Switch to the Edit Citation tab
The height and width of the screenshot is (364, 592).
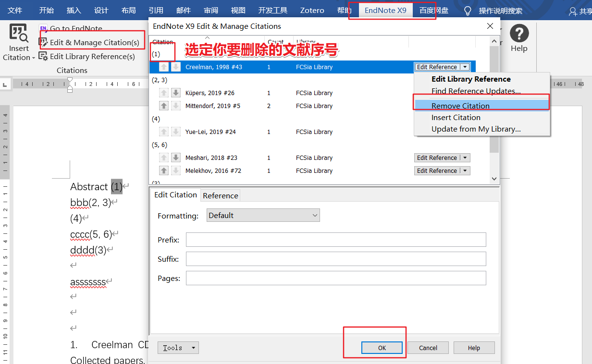pyautogui.click(x=175, y=194)
